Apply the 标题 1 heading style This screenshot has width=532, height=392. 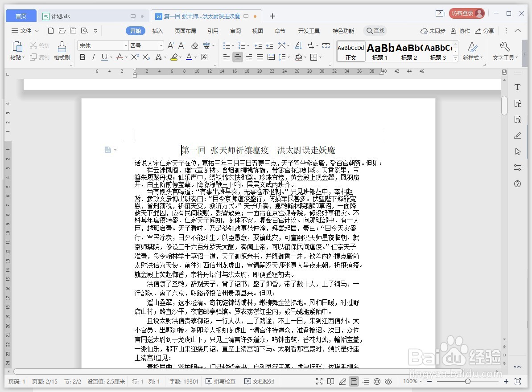coord(380,51)
